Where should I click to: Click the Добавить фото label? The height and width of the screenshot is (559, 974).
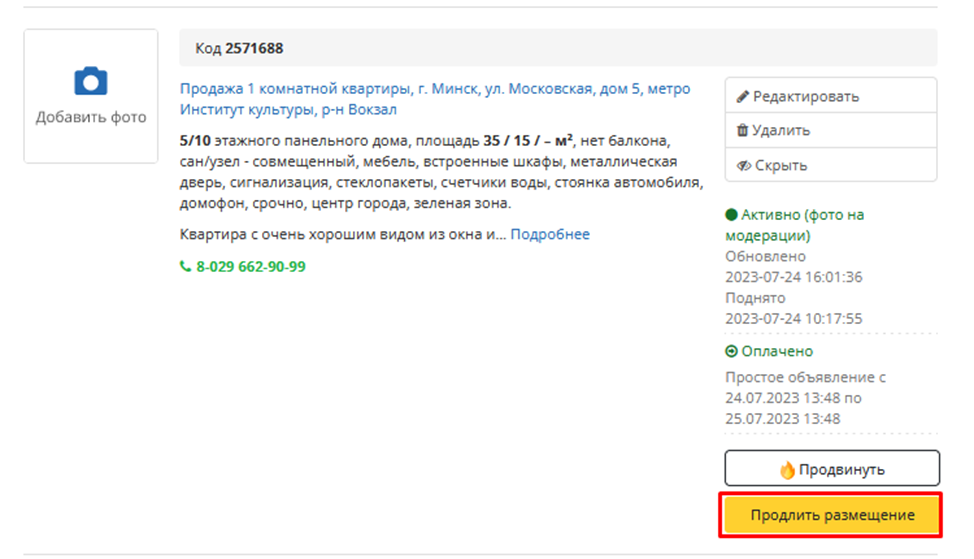pyautogui.click(x=91, y=117)
